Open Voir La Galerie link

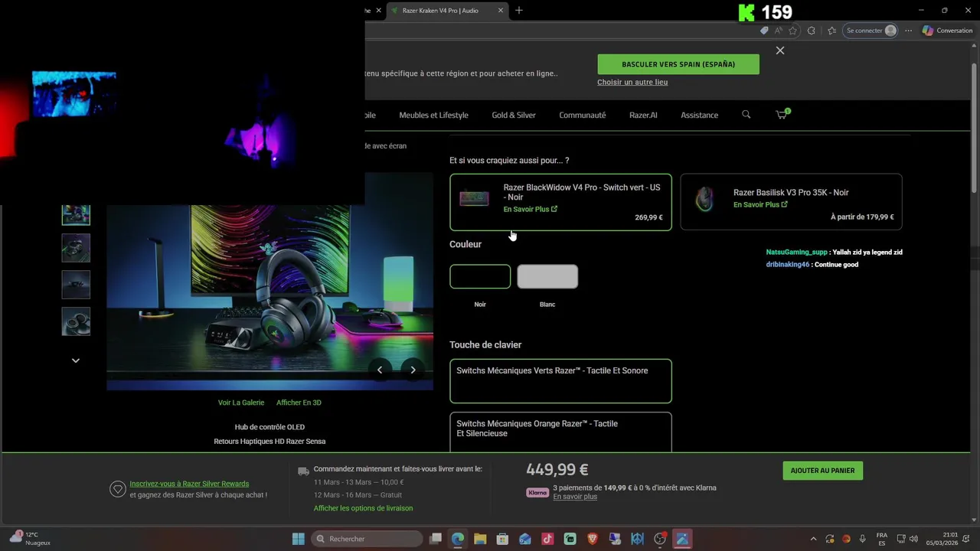(x=241, y=403)
